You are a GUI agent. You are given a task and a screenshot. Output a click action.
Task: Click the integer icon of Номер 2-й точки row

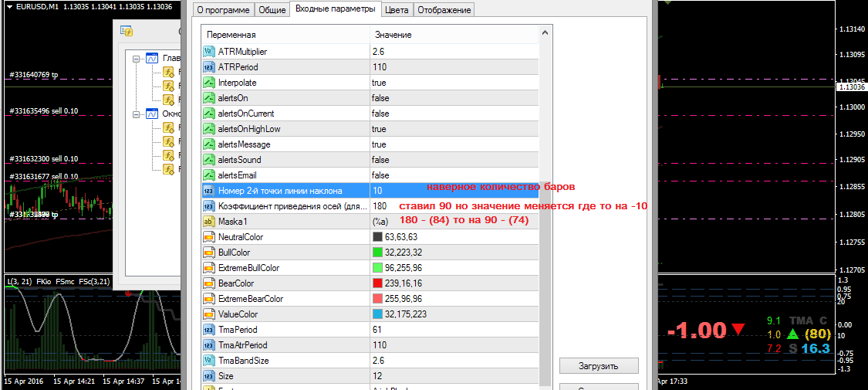pos(208,191)
